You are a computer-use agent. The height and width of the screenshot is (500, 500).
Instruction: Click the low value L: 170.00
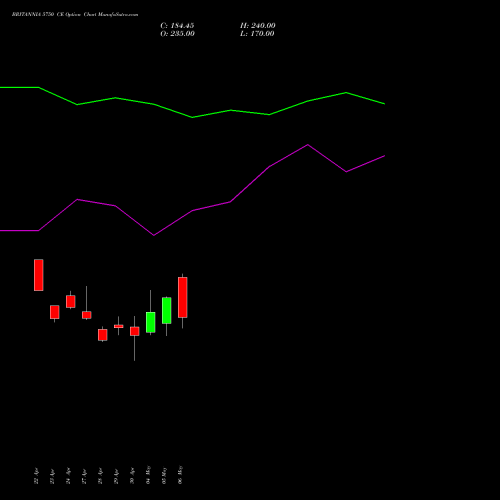tap(257, 34)
